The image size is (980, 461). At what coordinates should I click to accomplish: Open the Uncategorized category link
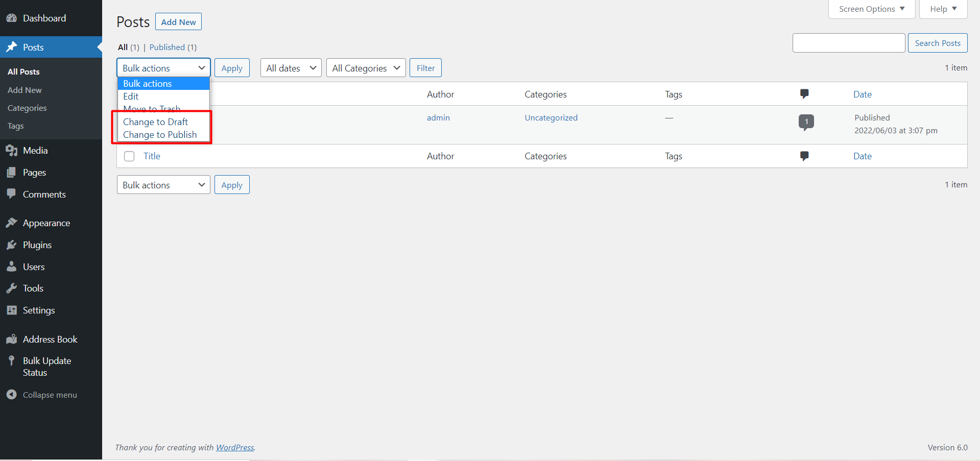coord(551,117)
